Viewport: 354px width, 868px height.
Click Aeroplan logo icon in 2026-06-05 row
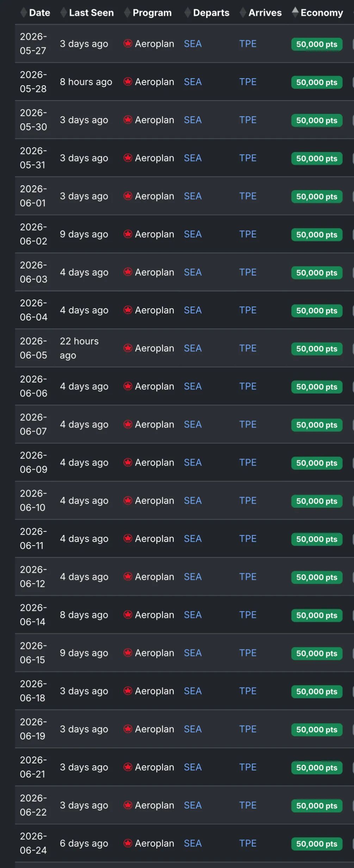pyautogui.click(x=128, y=348)
